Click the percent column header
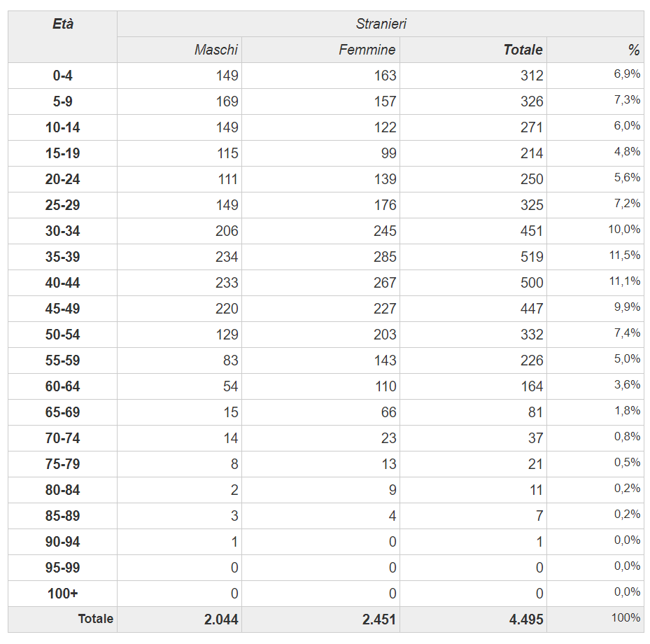Screen dimensions: 650x644 coord(633,50)
